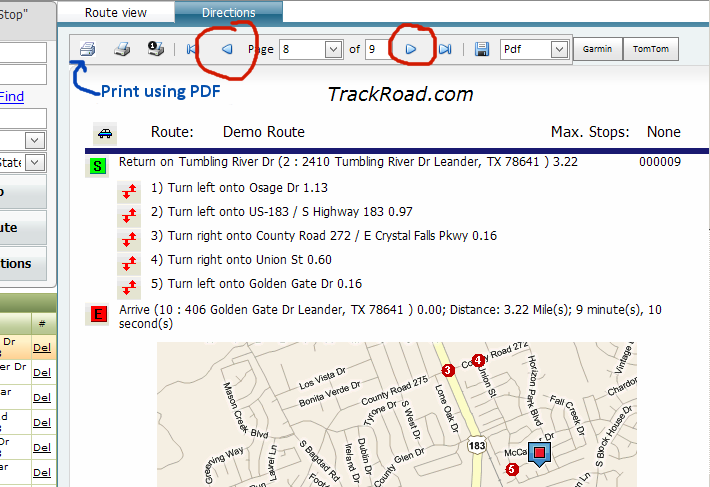Click 'Turn left onto Golden Gate Dr 0.16'
This screenshot has width=710, height=487.
(x=256, y=284)
